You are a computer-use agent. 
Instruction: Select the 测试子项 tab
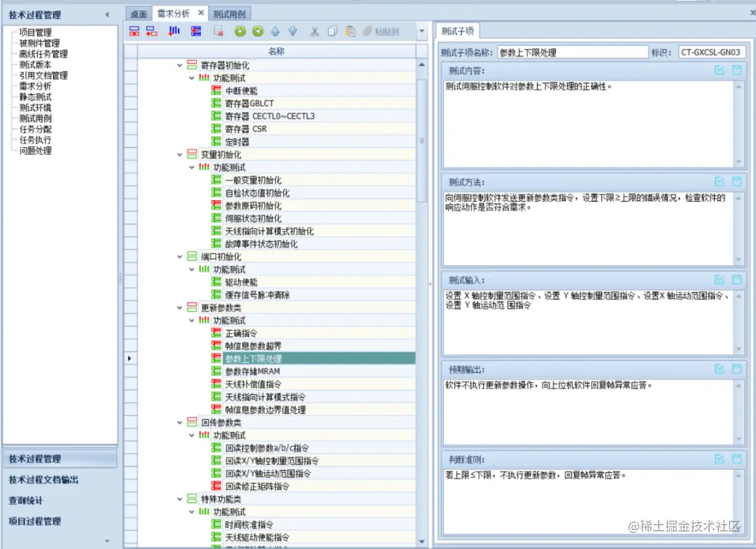458,32
